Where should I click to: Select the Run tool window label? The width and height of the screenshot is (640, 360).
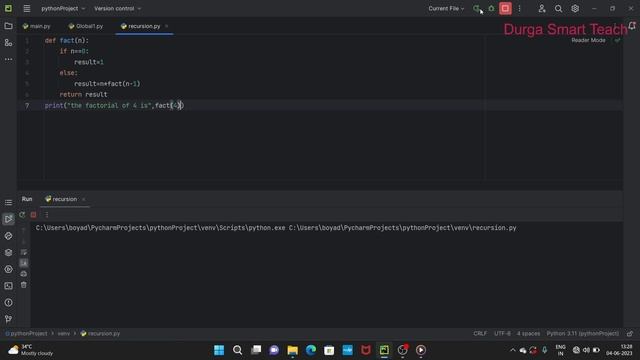click(x=27, y=199)
